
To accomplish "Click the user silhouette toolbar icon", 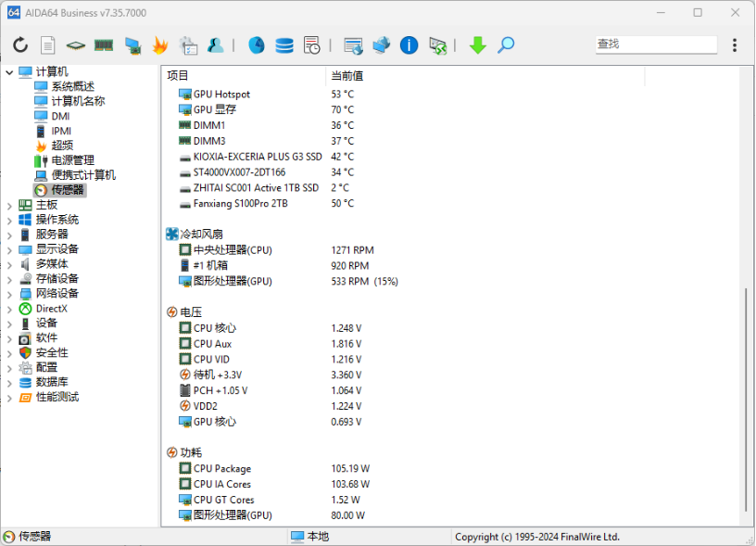I will pos(216,45).
